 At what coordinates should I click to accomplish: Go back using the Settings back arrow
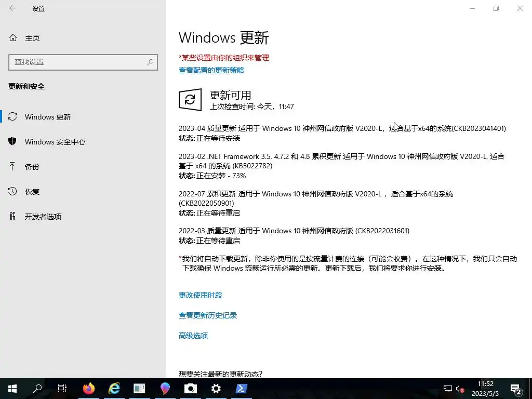[12, 8]
